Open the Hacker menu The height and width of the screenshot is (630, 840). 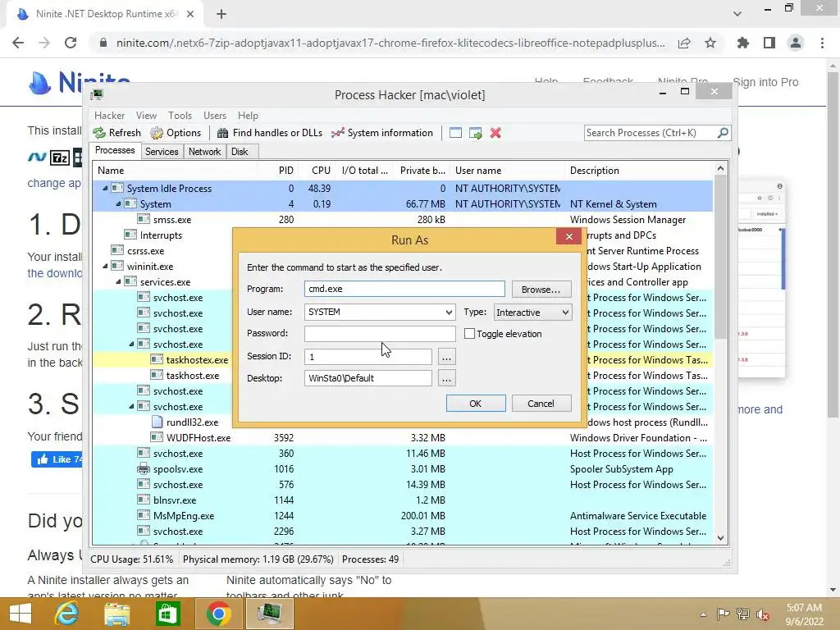tap(109, 115)
